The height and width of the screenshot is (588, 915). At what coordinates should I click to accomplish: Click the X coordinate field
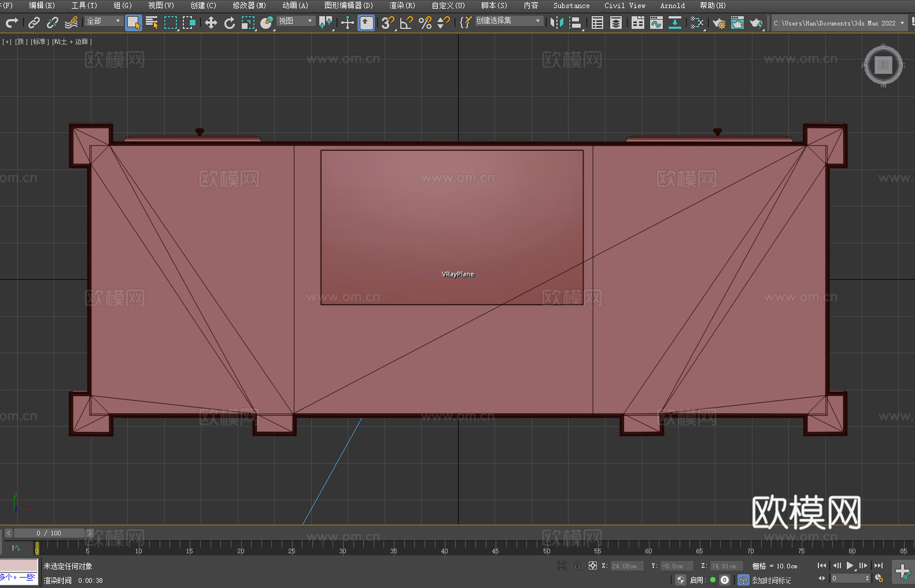tap(627, 566)
